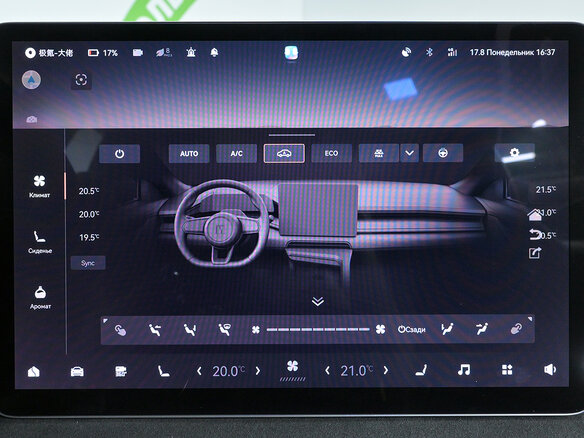Screen dimensions: 584x438
Task: Toggle the A/C button
Action: (237, 153)
